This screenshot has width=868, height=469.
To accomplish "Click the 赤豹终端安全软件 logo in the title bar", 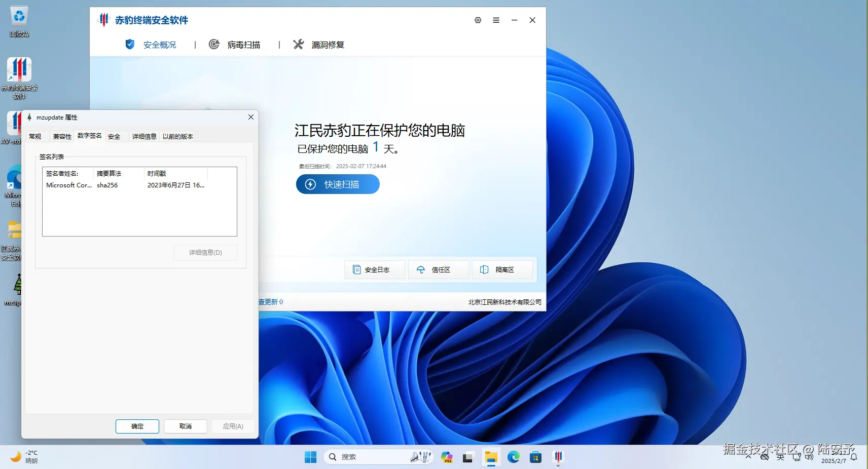I will (x=103, y=20).
